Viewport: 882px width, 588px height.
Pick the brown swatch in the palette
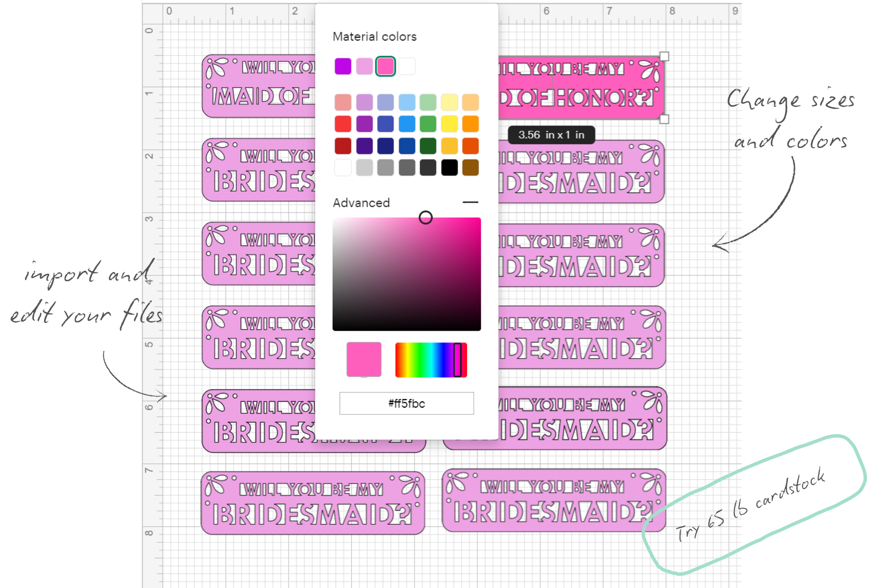pos(470,168)
